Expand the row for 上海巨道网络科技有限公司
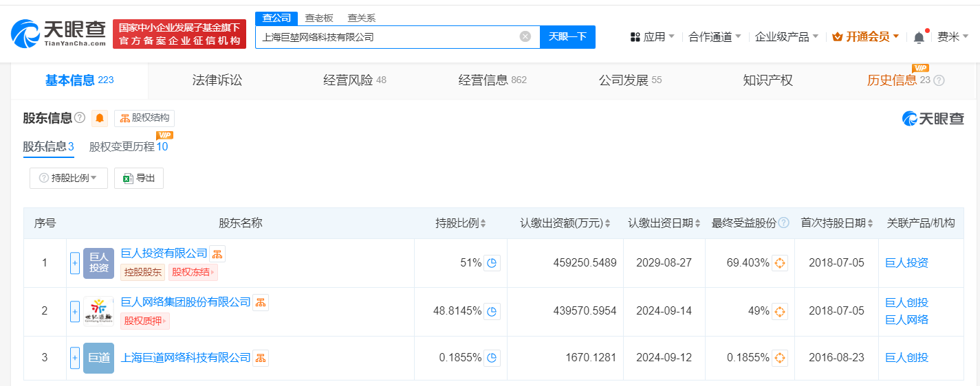The image size is (980, 386). [75, 358]
